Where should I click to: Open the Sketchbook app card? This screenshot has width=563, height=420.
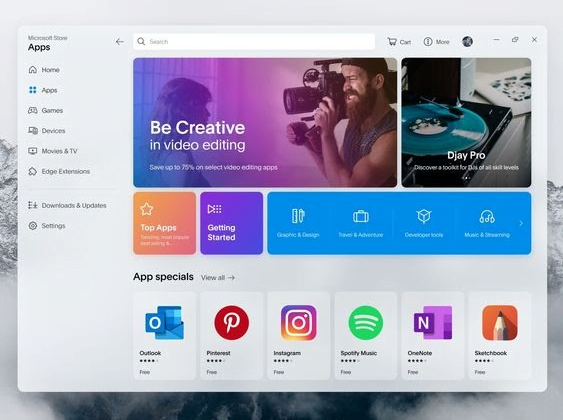click(500, 336)
